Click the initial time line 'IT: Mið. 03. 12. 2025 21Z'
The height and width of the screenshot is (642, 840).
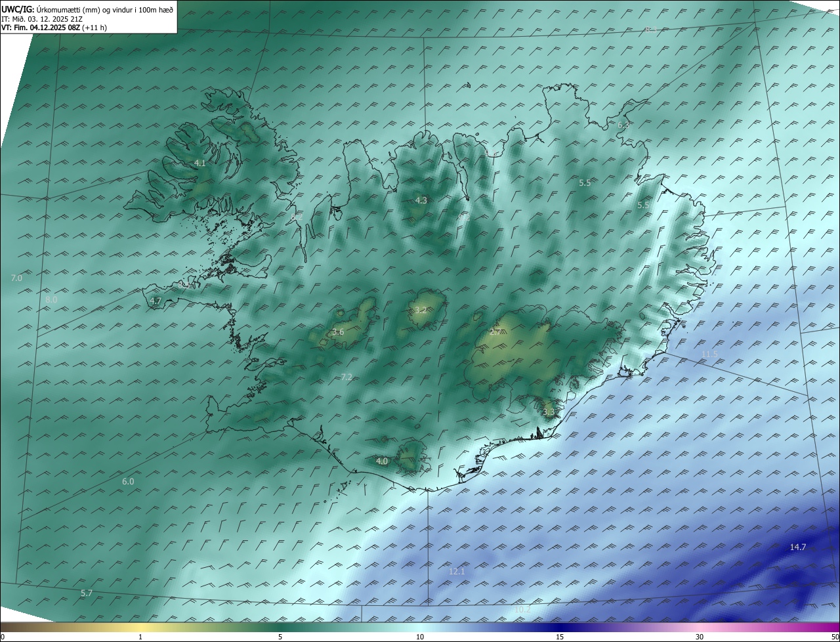(42, 18)
